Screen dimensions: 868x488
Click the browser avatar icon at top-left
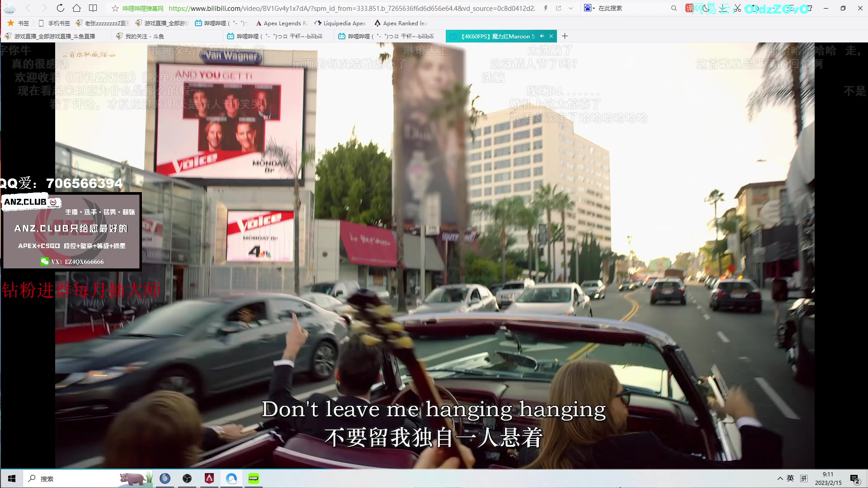(x=9, y=8)
